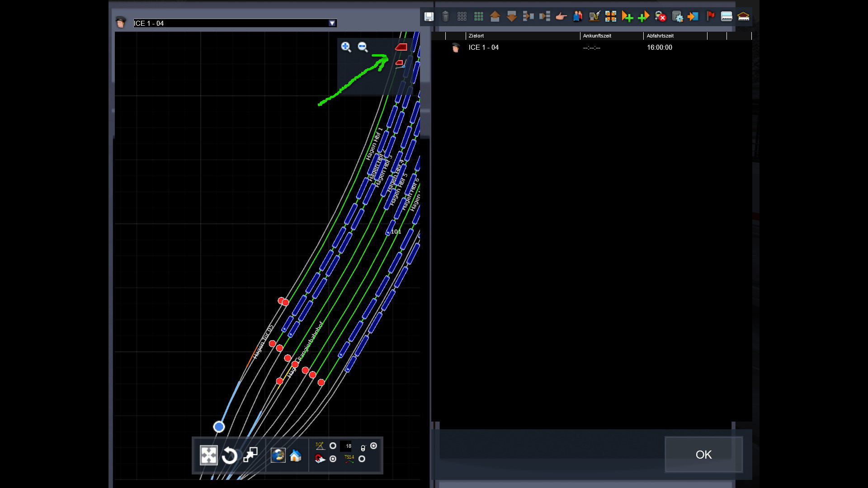The image size is (868, 488).
Task: Click the orange triangle with plus icon
Action: [627, 17]
